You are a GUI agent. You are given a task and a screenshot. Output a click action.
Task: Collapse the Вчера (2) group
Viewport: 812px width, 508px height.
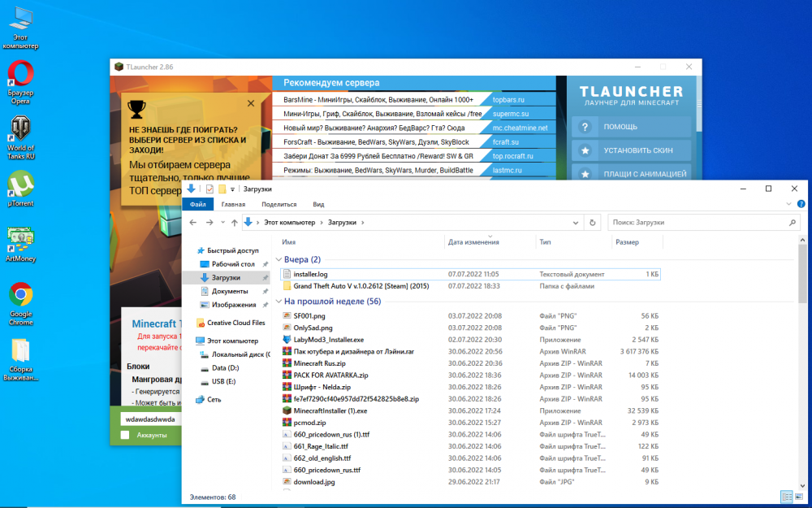click(x=279, y=259)
